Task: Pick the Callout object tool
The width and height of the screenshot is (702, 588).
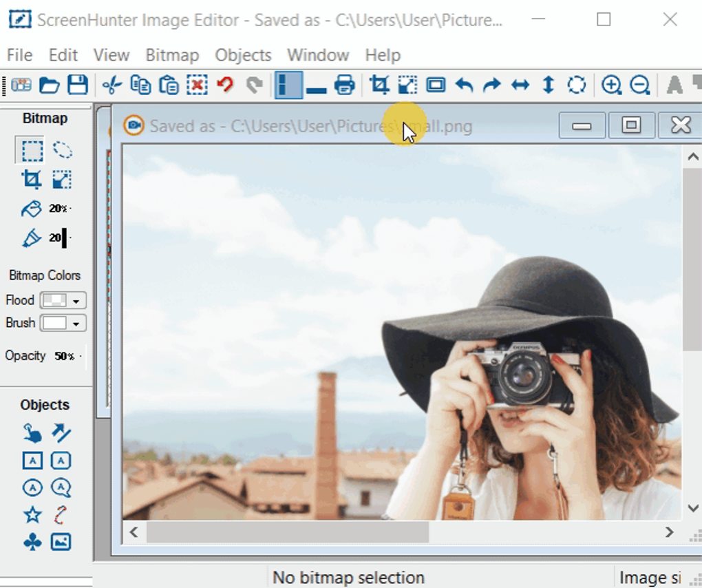Action: point(61,487)
